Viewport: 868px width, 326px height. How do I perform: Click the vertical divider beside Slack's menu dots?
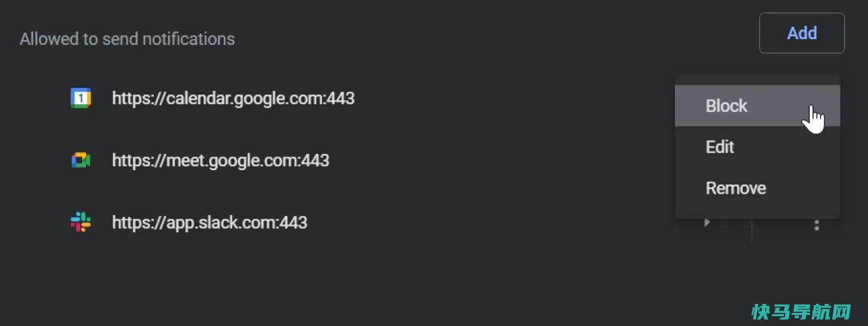(x=752, y=230)
